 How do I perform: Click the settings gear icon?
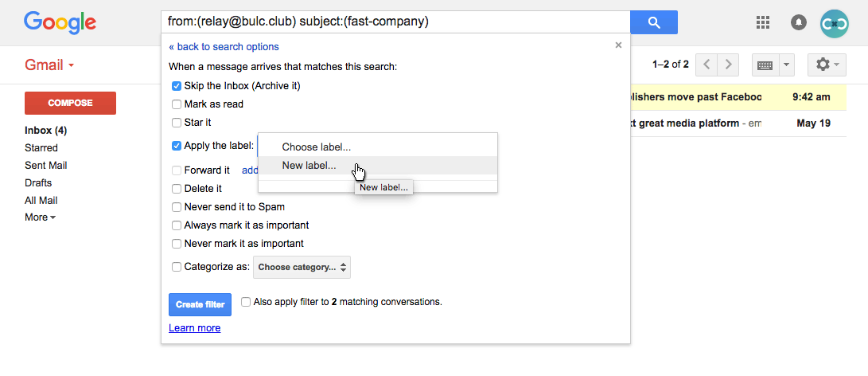pyautogui.click(x=827, y=65)
